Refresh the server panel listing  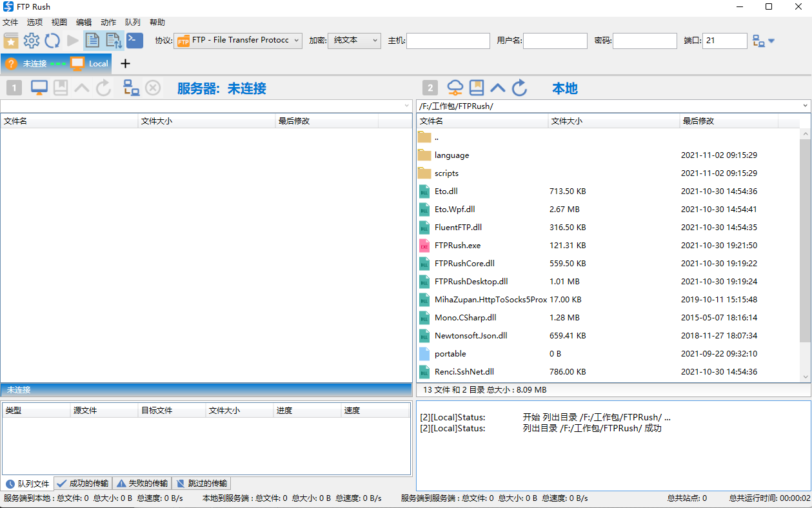pos(104,88)
